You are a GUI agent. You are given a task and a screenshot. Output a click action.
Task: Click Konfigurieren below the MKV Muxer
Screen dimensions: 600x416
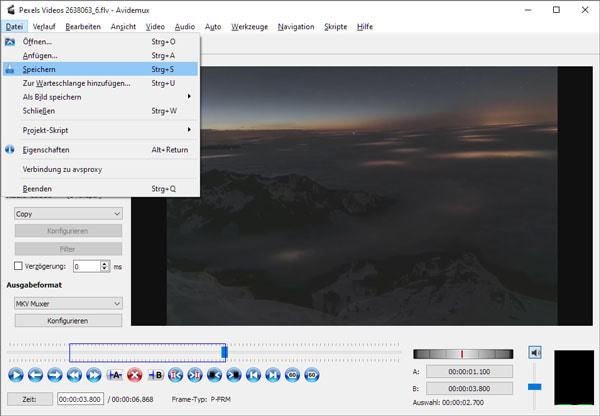point(67,320)
